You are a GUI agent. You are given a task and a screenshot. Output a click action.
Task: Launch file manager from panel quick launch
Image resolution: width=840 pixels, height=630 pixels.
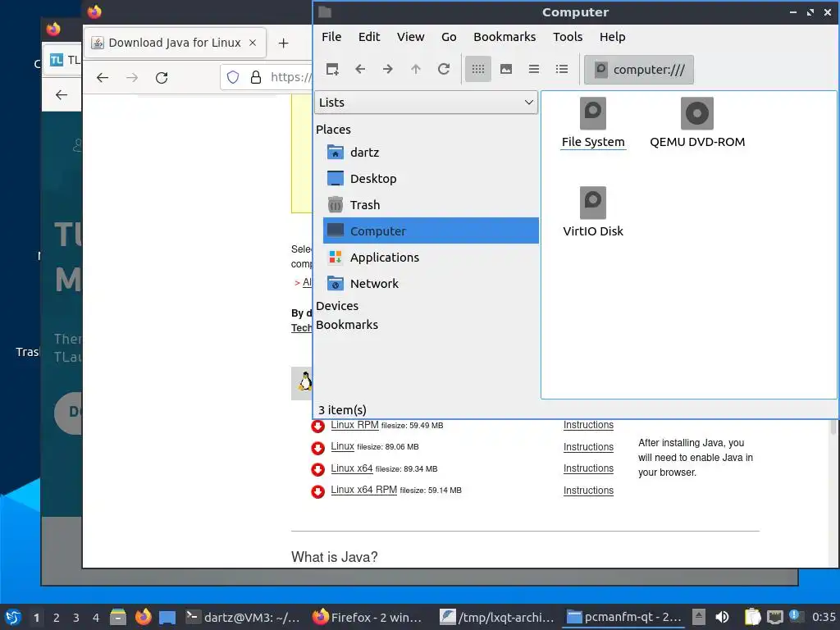point(118,617)
